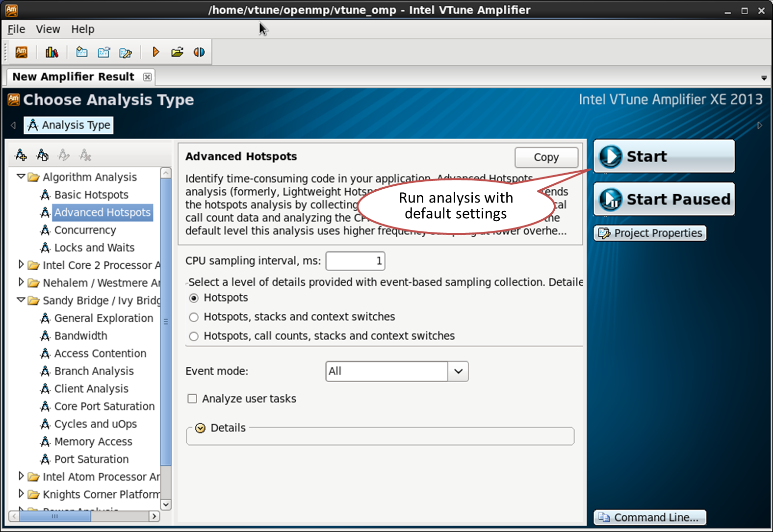Enable Analyze user tasks checkbox

(192, 399)
